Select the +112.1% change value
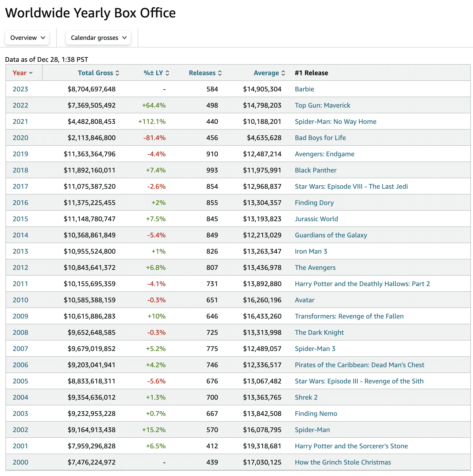The width and height of the screenshot is (473, 476). pos(152,121)
